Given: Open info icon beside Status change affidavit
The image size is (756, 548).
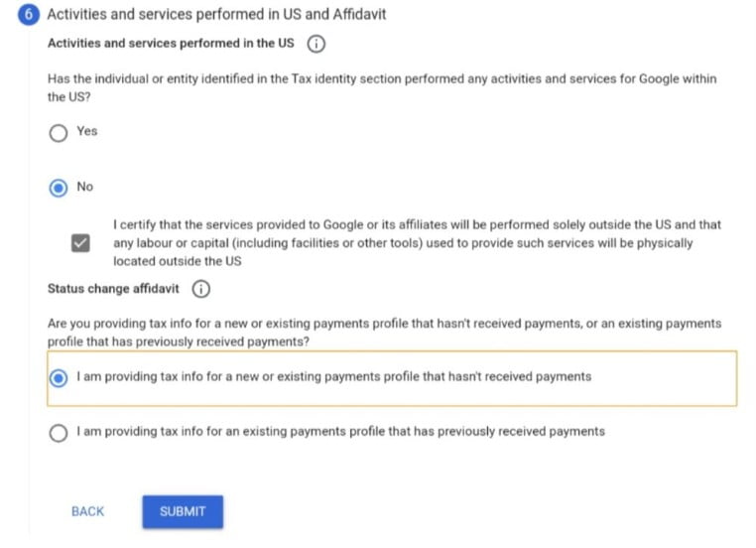Looking at the screenshot, I should pyautogui.click(x=201, y=289).
